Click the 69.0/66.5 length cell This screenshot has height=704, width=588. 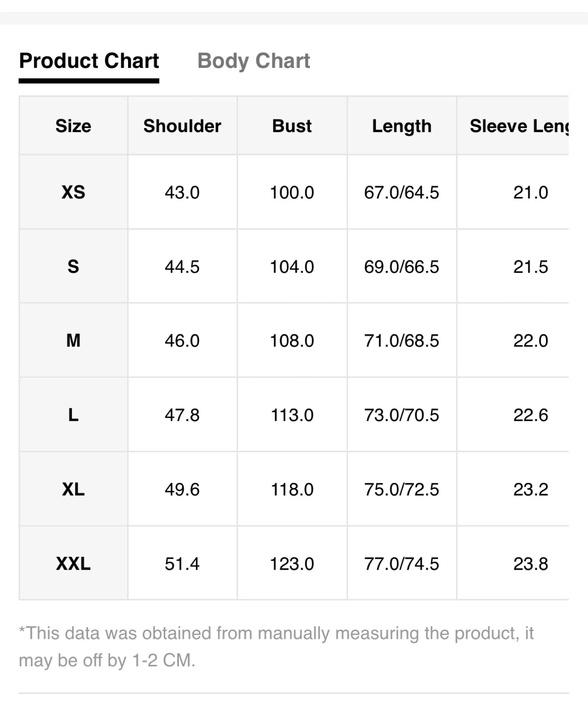[402, 266]
